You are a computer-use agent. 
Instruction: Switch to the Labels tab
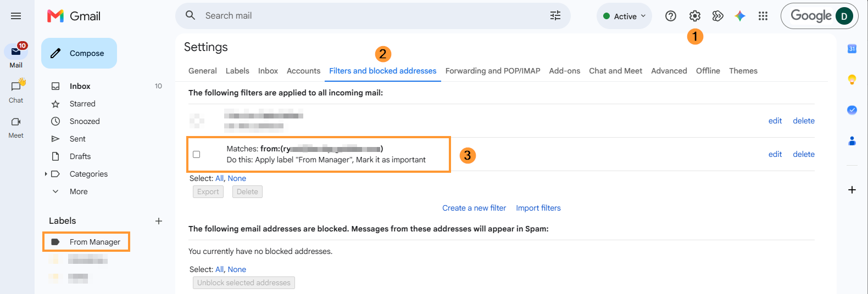click(x=237, y=71)
